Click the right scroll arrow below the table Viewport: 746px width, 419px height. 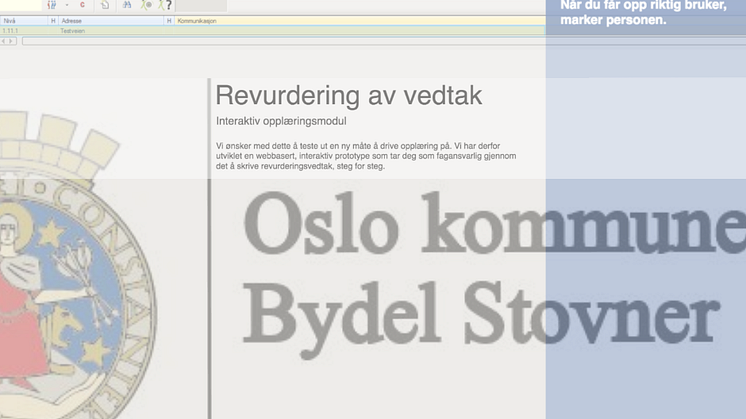pos(12,41)
